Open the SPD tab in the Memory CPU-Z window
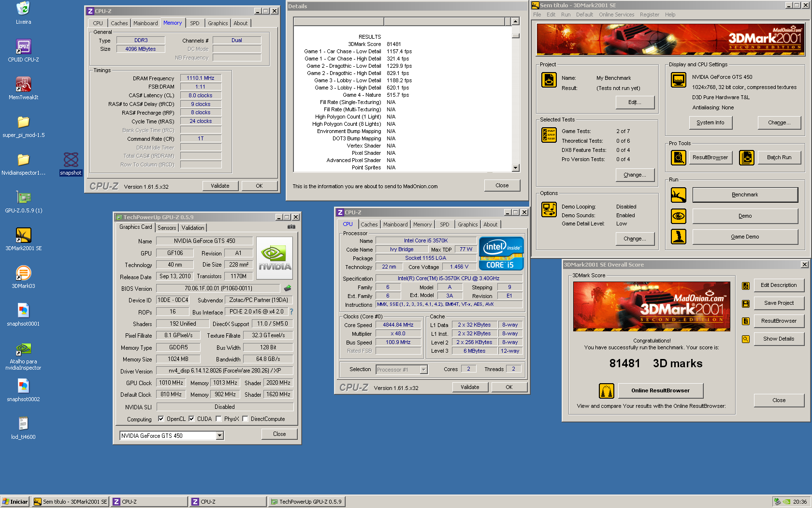The height and width of the screenshot is (508, 812). coord(194,23)
